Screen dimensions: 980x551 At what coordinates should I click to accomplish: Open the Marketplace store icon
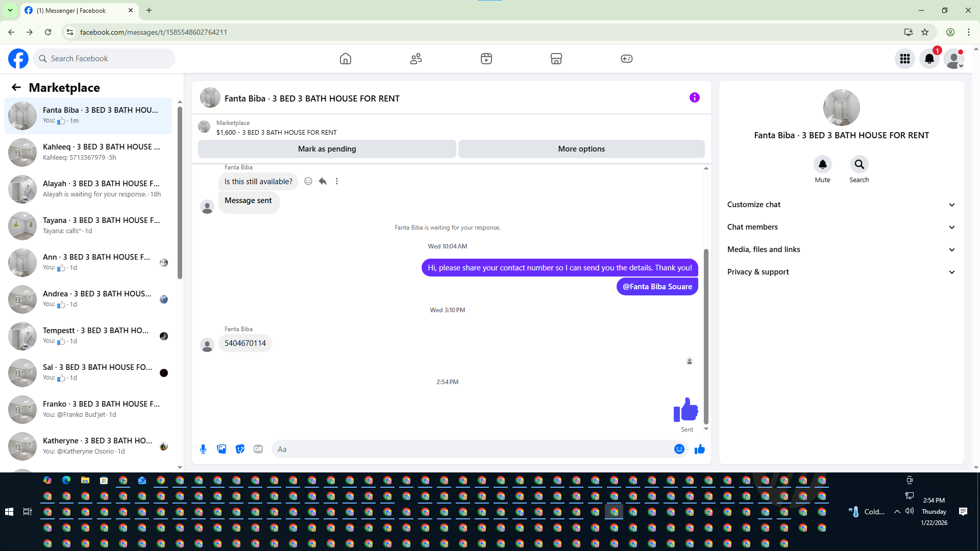pos(556,59)
